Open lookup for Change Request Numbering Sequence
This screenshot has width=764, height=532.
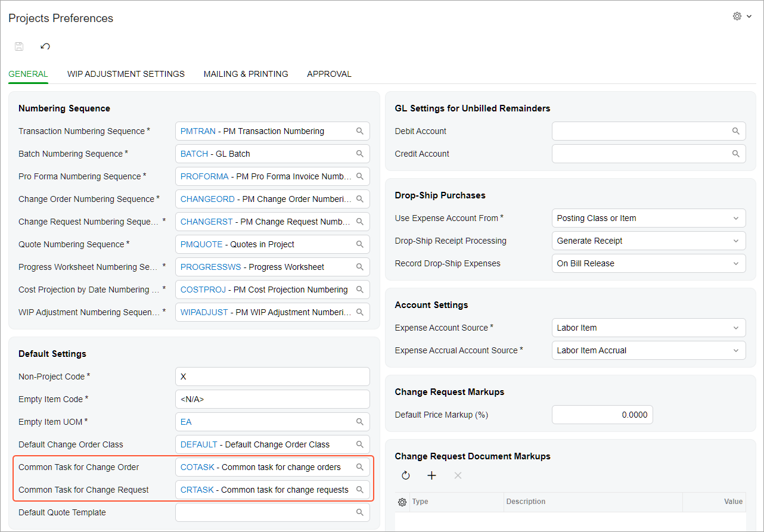click(x=360, y=222)
